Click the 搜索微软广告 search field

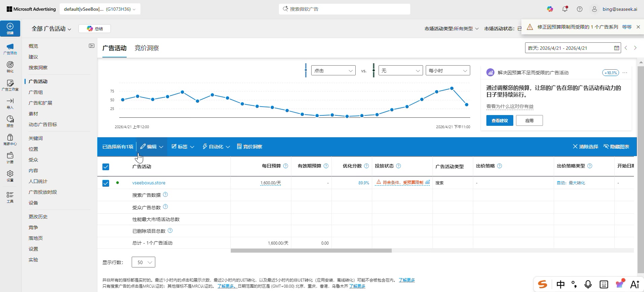pyautogui.click(x=345, y=9)
